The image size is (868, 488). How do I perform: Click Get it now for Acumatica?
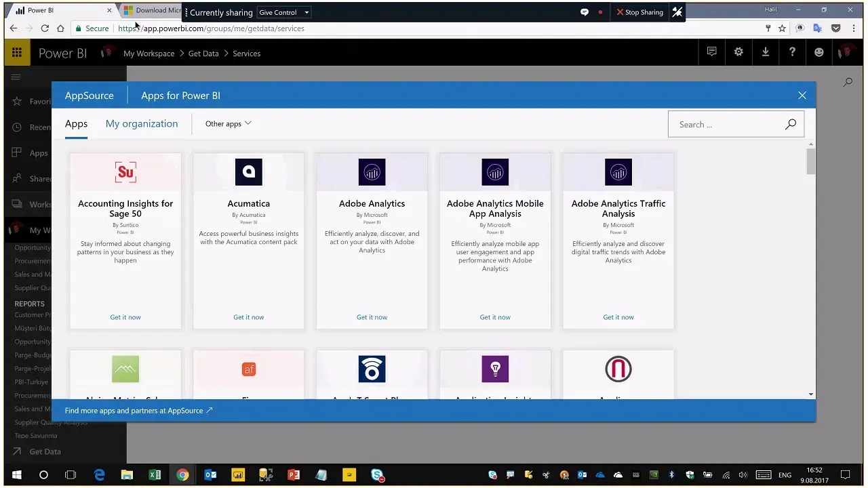click(x=249, y=317)
